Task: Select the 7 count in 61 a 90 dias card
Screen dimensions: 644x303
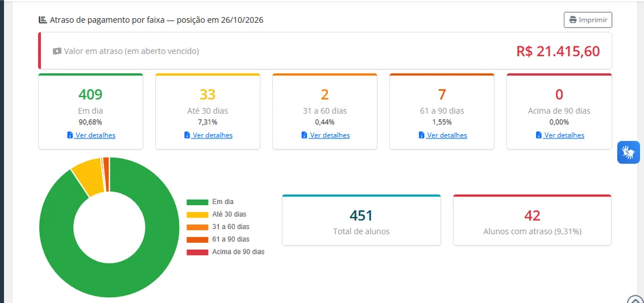Action: (442, 94)
